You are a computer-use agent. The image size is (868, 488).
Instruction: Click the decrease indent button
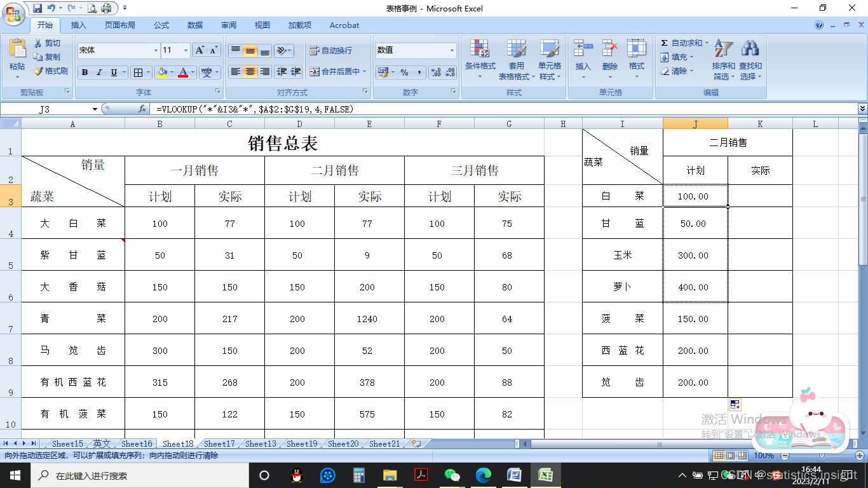coord(281,72)
